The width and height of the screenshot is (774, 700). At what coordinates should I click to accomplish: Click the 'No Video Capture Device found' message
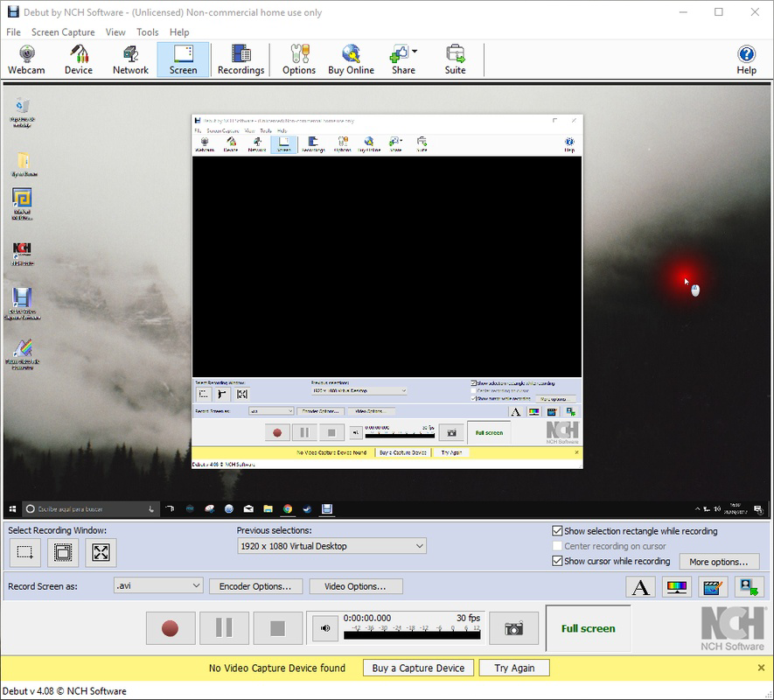coord(277,668)
